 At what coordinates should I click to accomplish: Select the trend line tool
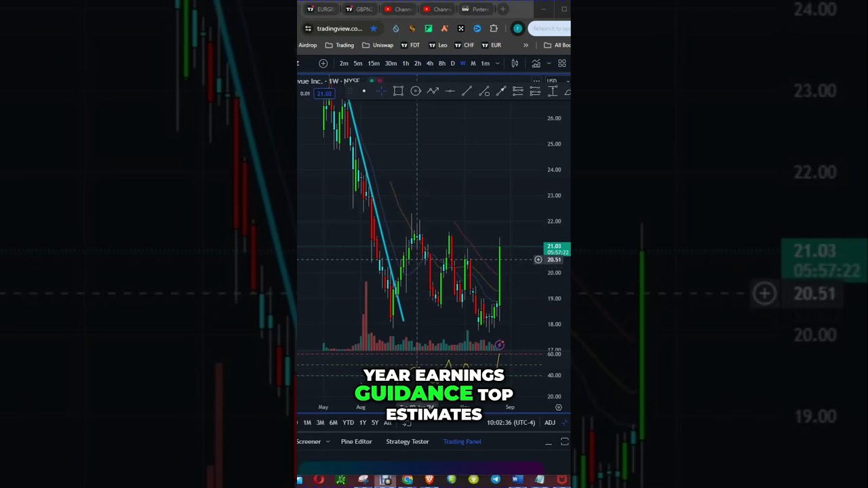pyautogui.click(x=467, y=91)
